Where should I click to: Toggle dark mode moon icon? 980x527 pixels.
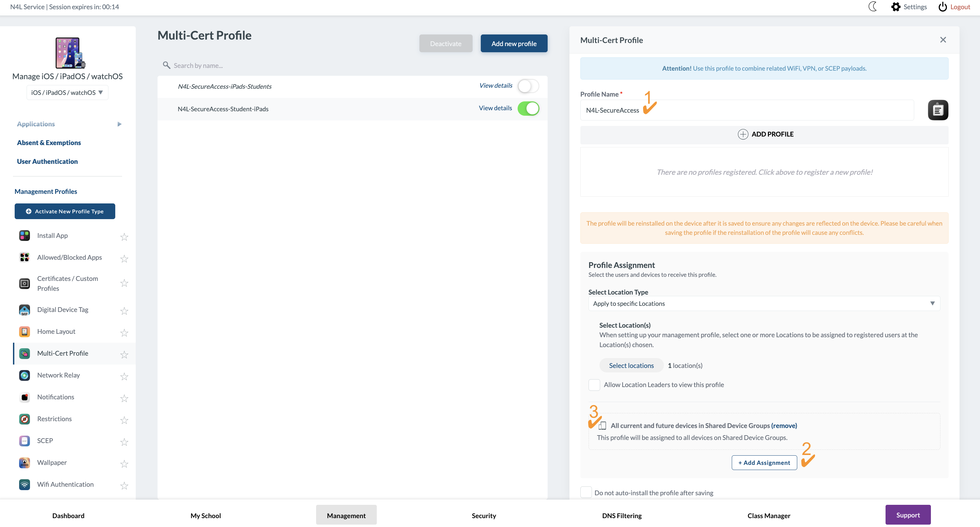[x=873, y=7]
